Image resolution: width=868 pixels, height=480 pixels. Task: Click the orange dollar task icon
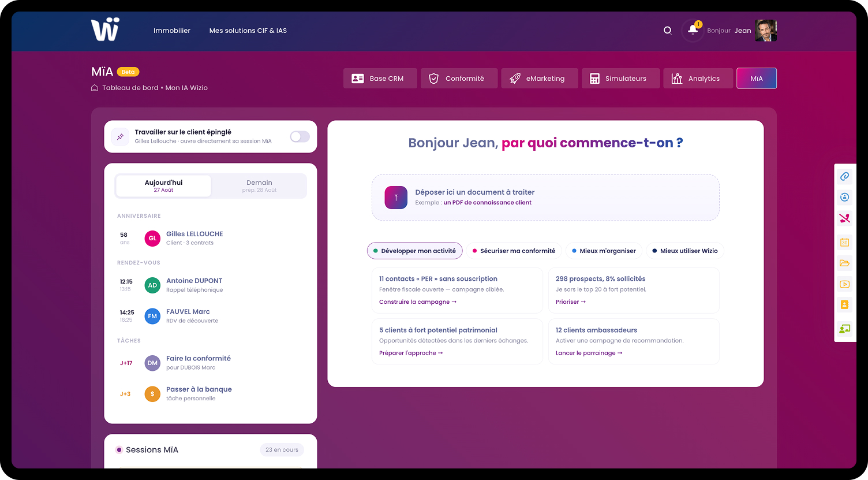(152, 394)
